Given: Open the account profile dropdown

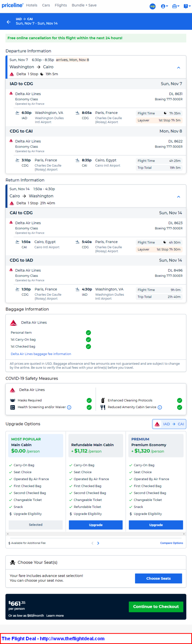Looking at the screenshot, I should (x=164, y=6).
